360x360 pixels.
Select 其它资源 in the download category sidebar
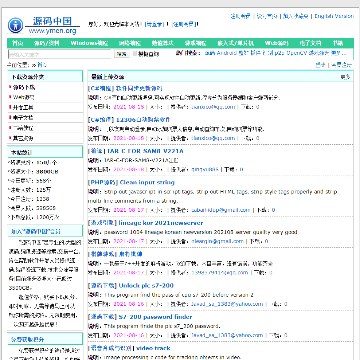coord(23,138)
